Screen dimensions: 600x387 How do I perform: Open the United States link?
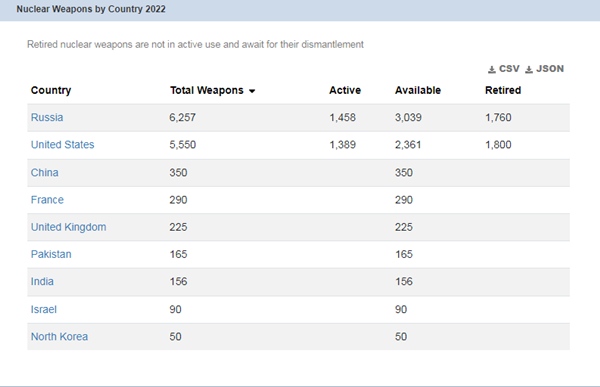click(62, 145)
